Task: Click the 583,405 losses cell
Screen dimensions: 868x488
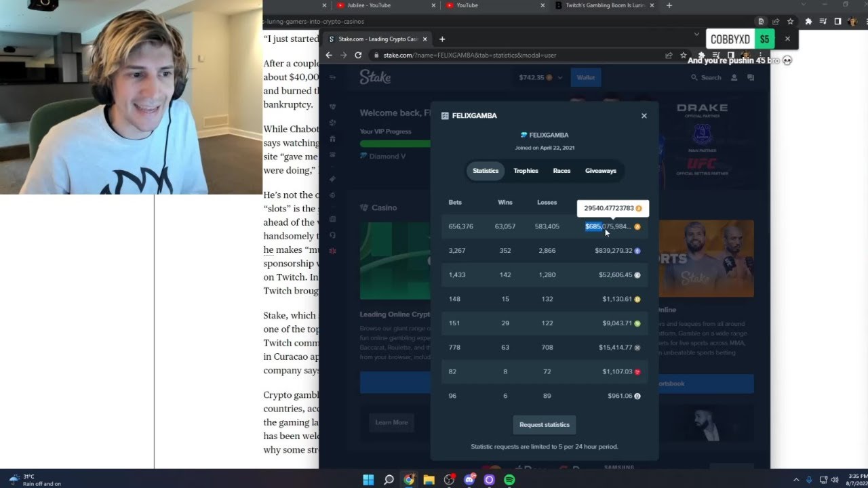Action: pyautogui.click(x=547, y=226)
